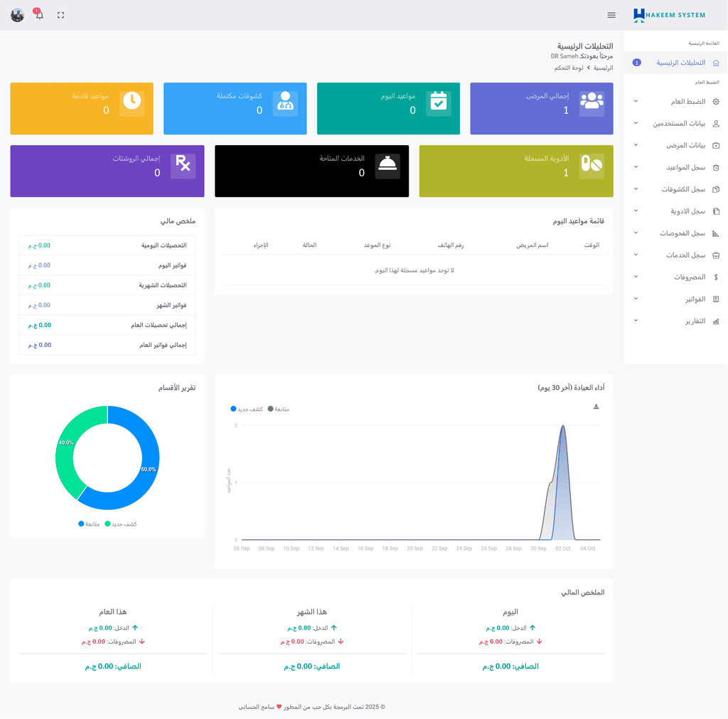
Task: Click the total patients group icon
Action: (591, 102)
